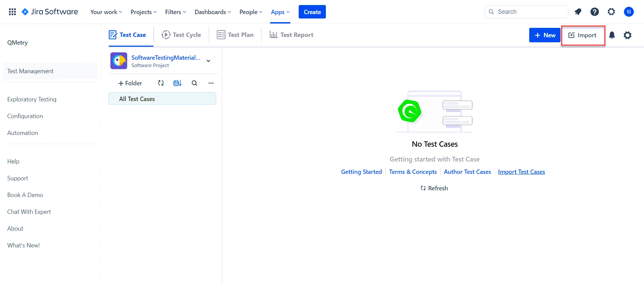The height and width of the screenshot is (285, 644).
Task: Click the Import button
Action: (x=583, y=35)
